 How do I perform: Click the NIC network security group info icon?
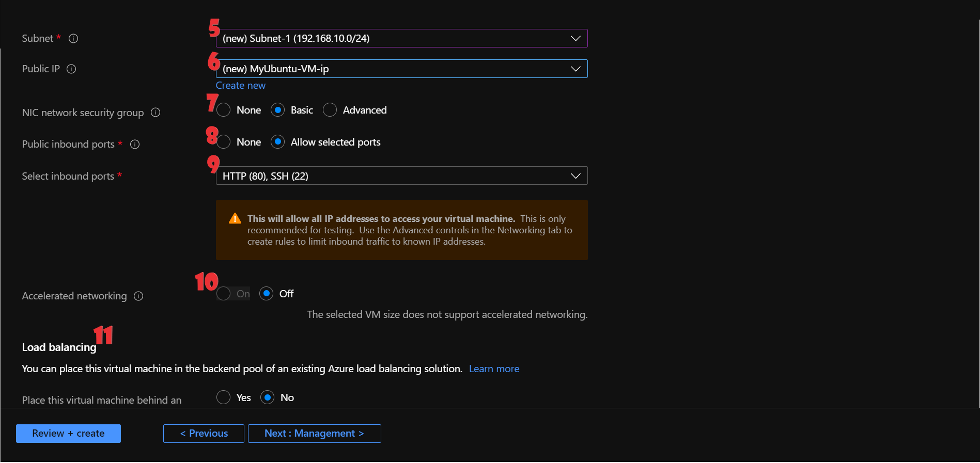click(155, 113)
